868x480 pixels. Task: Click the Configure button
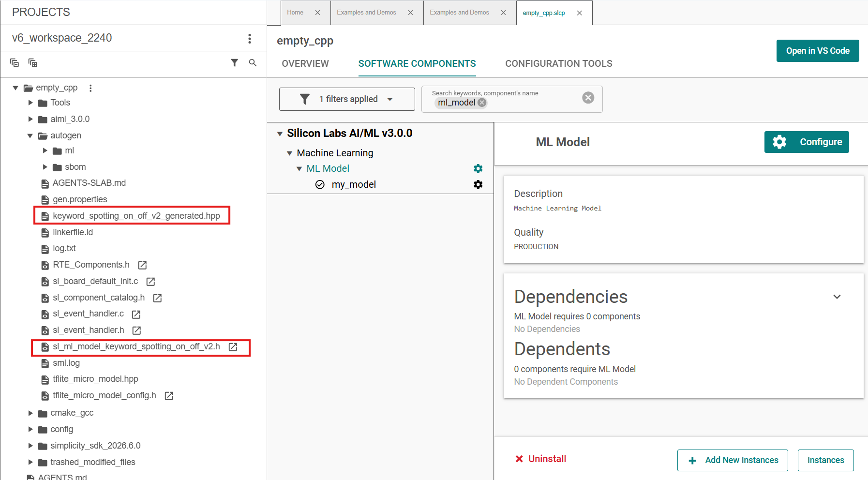pyautogui.click(x=807, y=142)
